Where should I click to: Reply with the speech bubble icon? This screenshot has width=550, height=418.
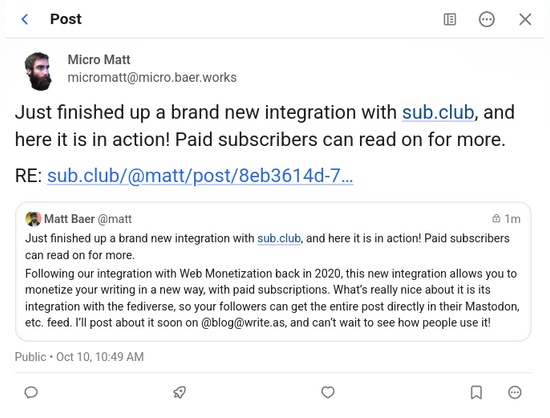tap(31, 392)
